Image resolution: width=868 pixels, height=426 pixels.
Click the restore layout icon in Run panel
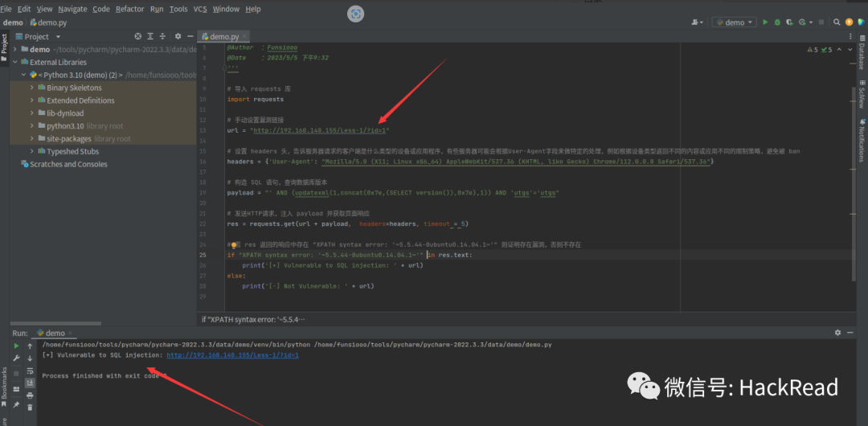pyautogui.click(x=17, y=389)
